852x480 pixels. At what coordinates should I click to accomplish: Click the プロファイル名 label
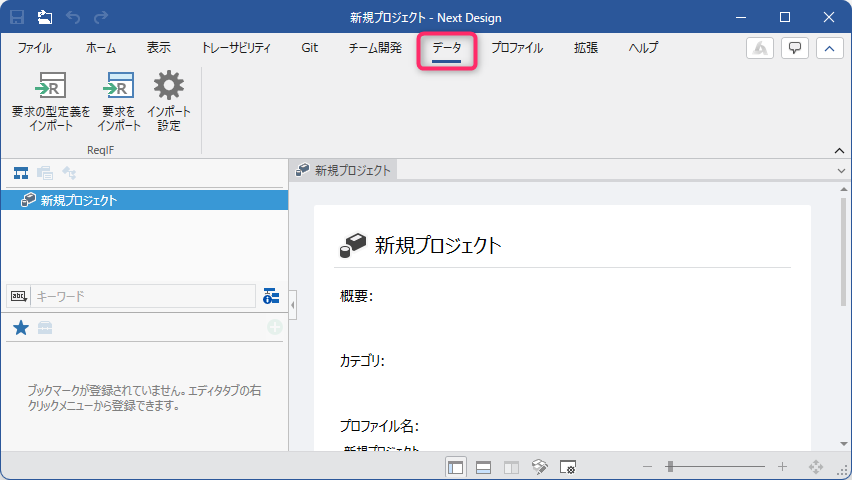pyautogui.click(x=379, y=426)
